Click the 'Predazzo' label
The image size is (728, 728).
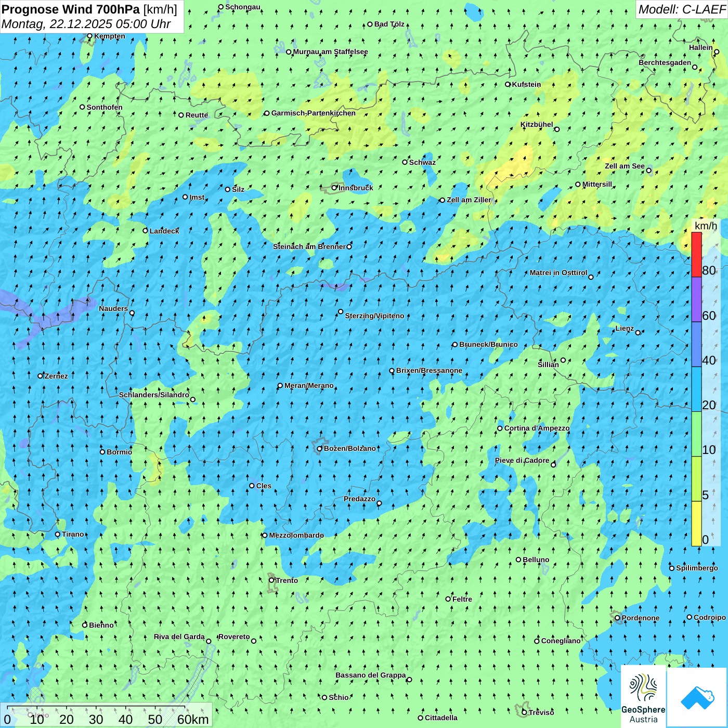click(x=359, y=499)
